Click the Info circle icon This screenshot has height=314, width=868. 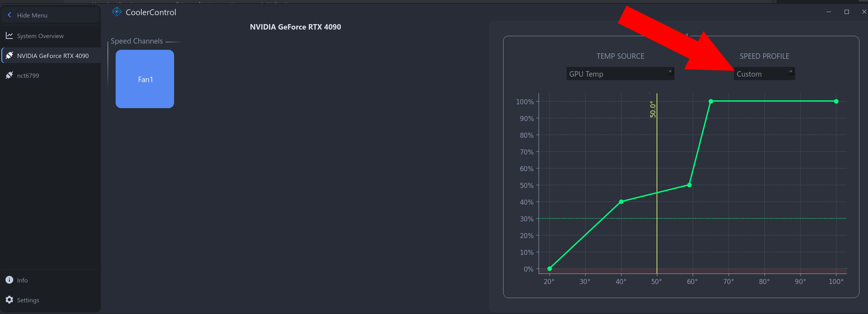[9, 280]
